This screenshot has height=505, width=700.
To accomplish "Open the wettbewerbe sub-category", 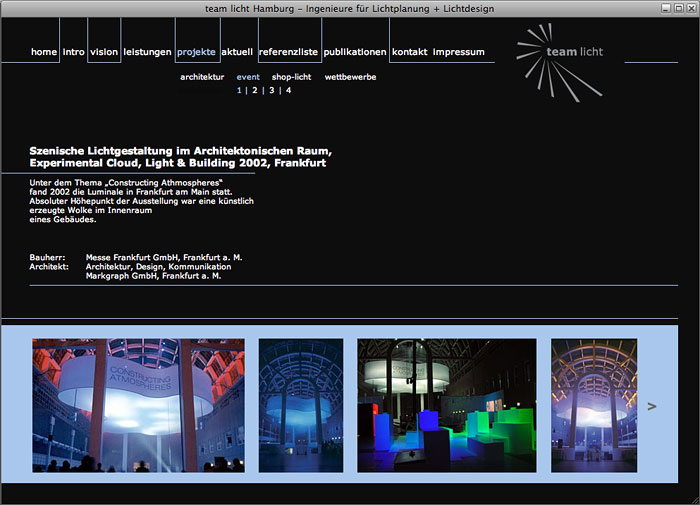I will (350, 77).
